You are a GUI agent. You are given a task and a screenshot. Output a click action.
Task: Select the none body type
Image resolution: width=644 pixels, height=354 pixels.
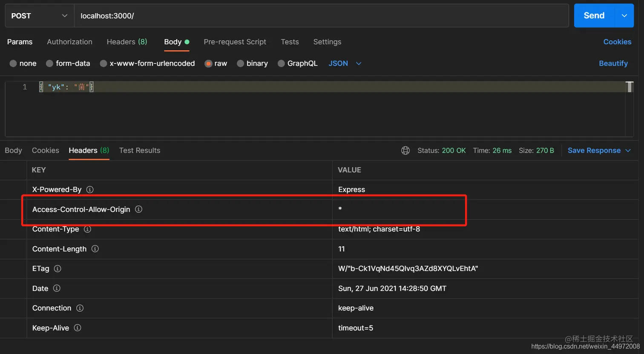coord(13,63)
